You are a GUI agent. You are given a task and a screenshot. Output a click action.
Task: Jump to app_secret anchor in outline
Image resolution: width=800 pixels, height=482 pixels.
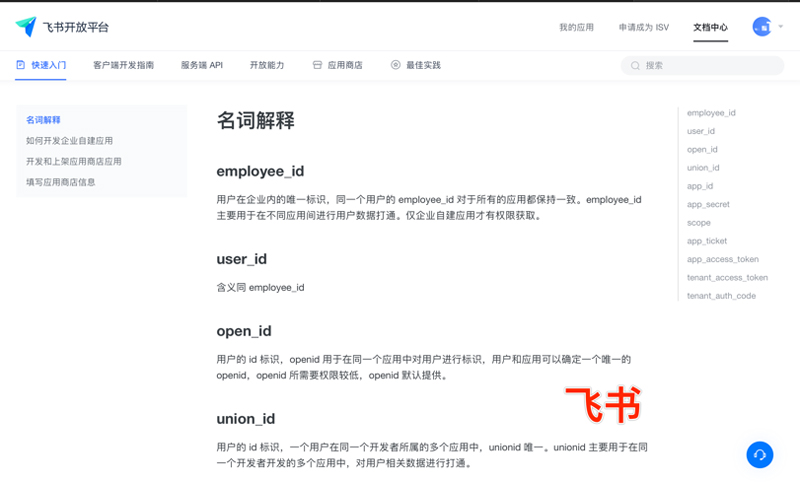707,204
